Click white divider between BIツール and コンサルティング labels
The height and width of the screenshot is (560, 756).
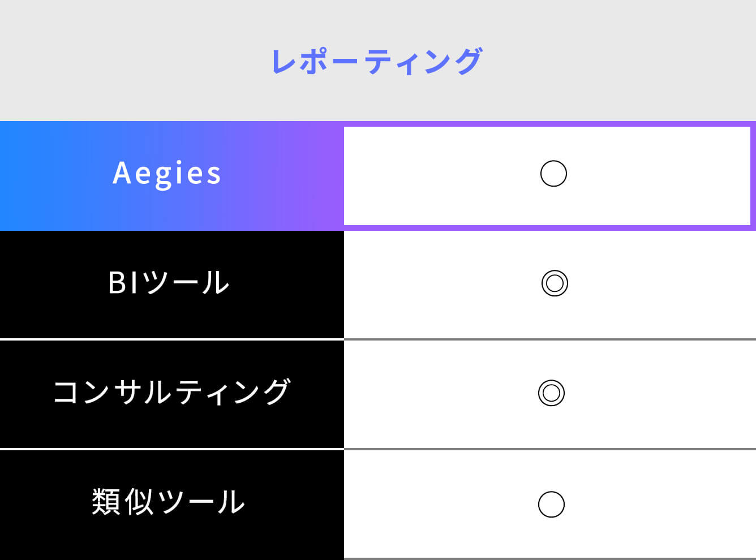tap(170, 339)
